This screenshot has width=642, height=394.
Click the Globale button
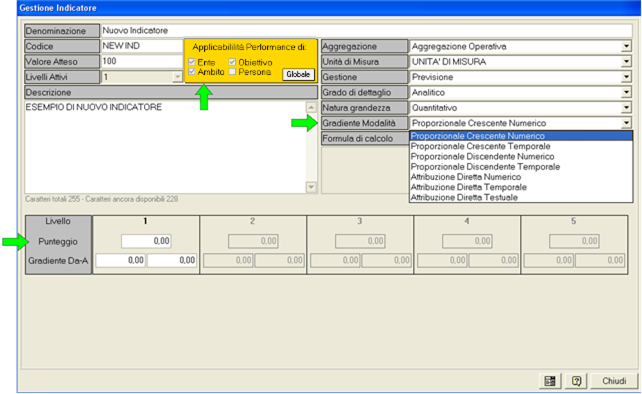[298, 75]
